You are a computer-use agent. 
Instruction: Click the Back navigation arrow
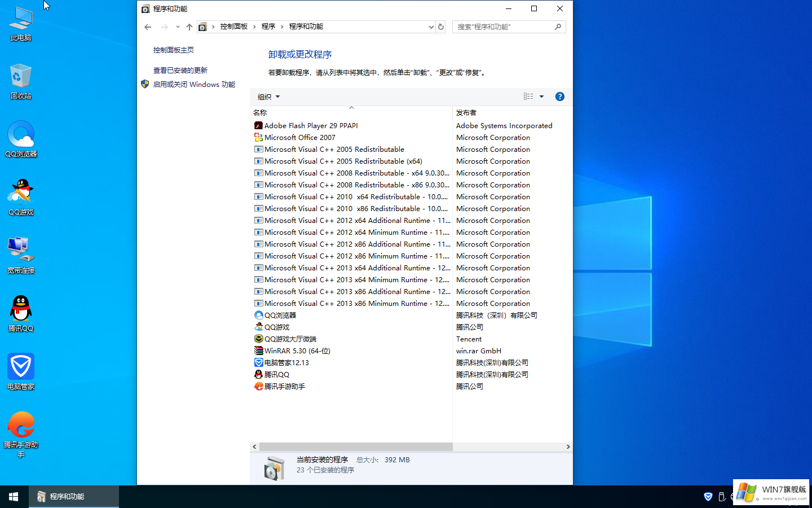pos(148,27)
